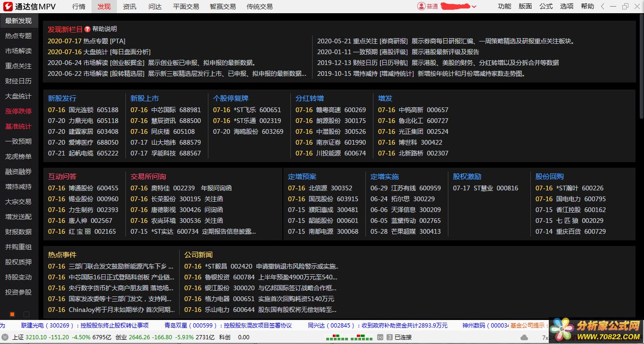The width and height of the screenshot is (644, 344).
Task: Open 财报数据 in sidebar
Action: (18, 232)
